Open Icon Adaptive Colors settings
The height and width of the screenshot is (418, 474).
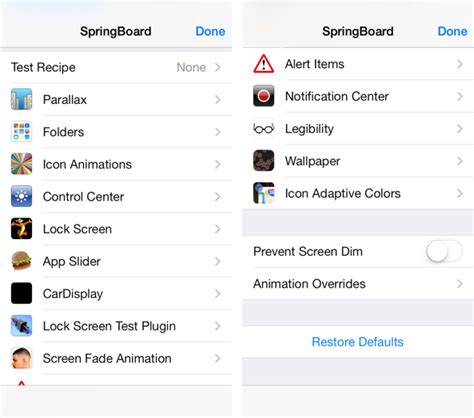[x=358, y=193]
